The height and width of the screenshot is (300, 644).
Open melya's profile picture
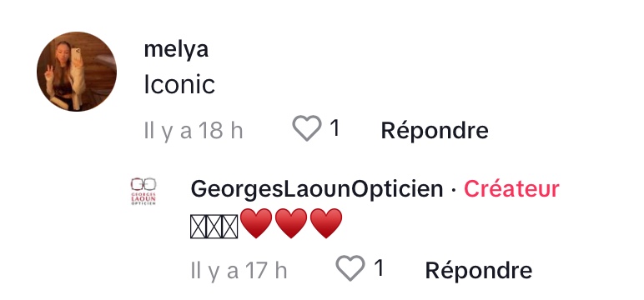77,72
